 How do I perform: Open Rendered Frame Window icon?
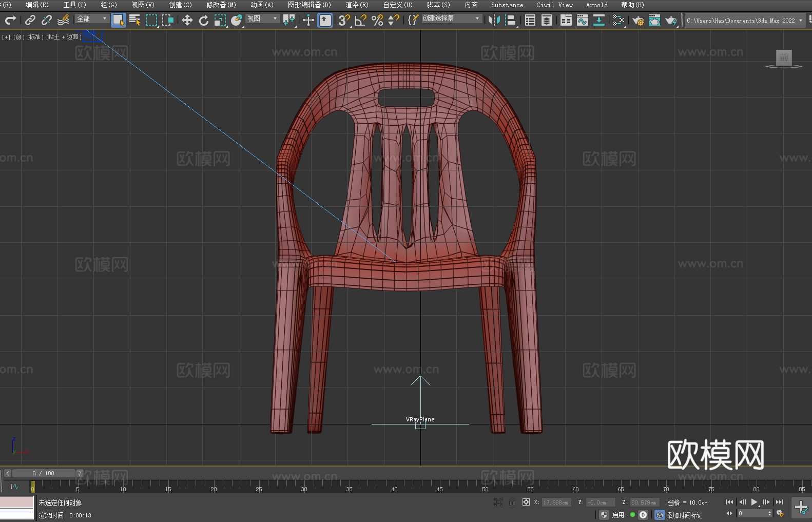(x=654, y=20)
